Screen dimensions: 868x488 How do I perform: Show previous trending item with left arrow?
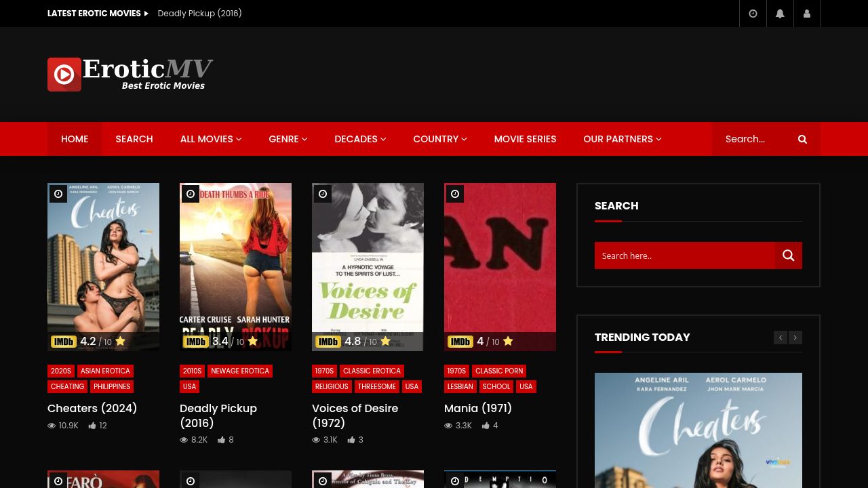781,338
